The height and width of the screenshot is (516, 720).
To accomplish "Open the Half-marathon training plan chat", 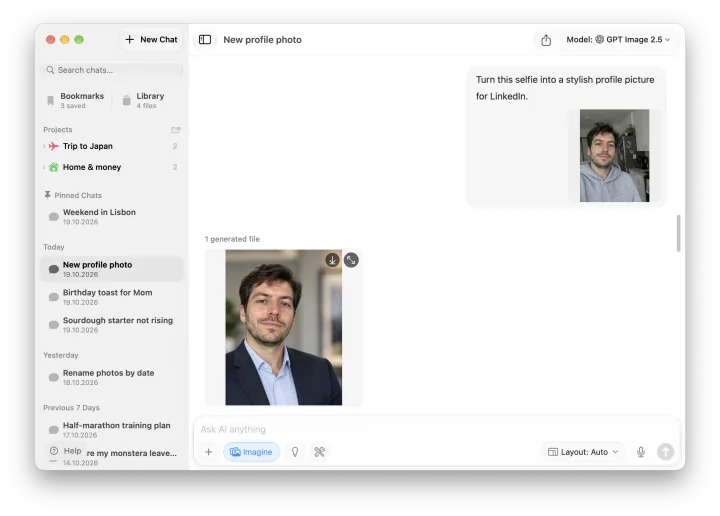I will pyautogui.click(x=112, y=430).
